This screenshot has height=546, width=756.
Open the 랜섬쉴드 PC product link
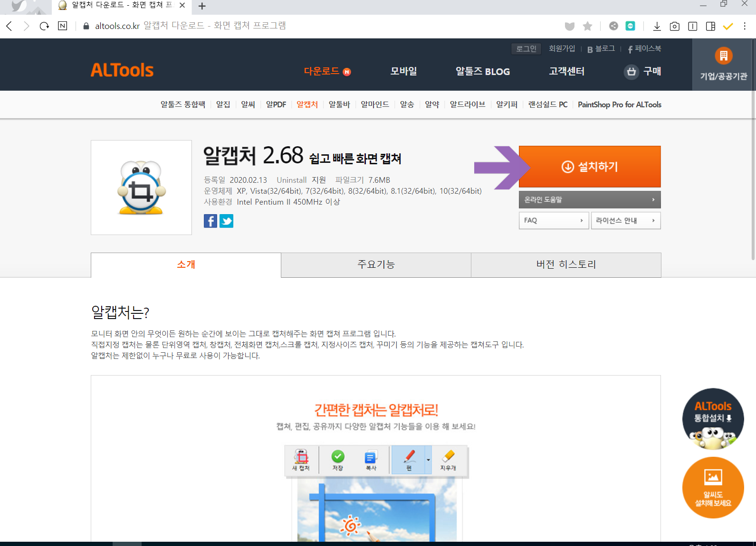(548, 104)
